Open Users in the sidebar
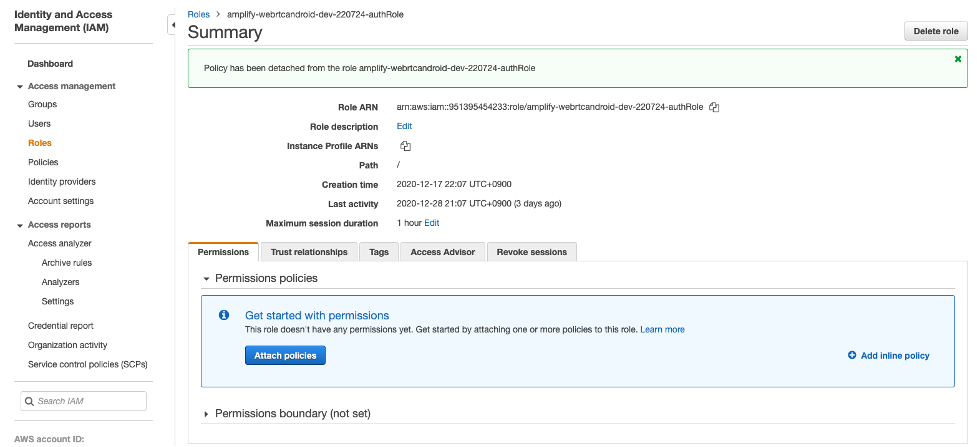 [39, 123]
